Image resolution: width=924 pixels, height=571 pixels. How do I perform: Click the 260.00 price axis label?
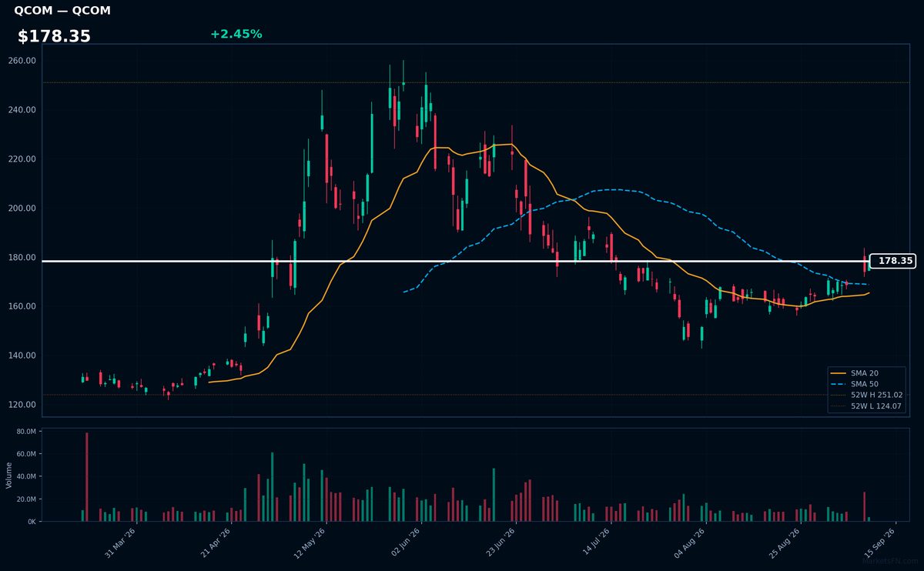click(22, 61)
